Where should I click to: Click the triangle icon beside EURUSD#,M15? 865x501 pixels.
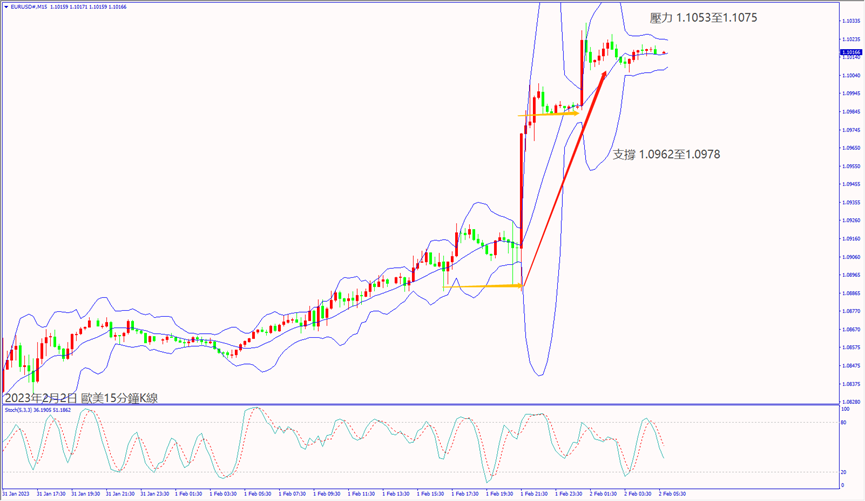point(5,6)
